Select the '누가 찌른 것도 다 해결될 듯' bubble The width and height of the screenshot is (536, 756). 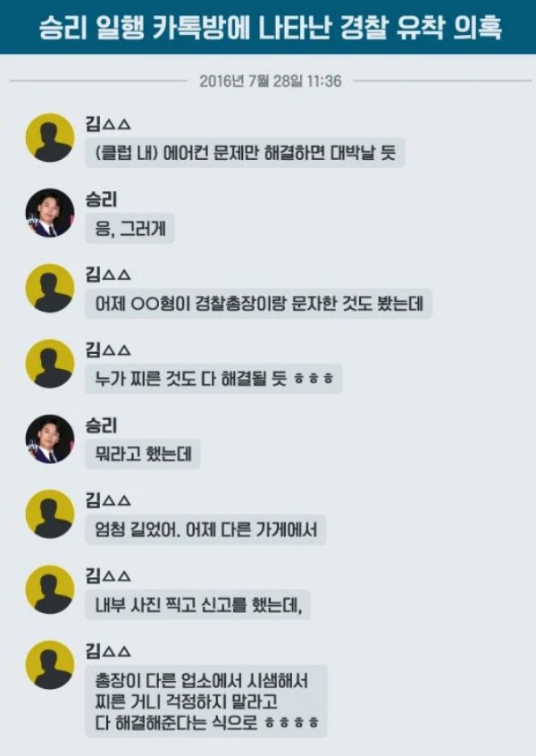click(214, 379)
